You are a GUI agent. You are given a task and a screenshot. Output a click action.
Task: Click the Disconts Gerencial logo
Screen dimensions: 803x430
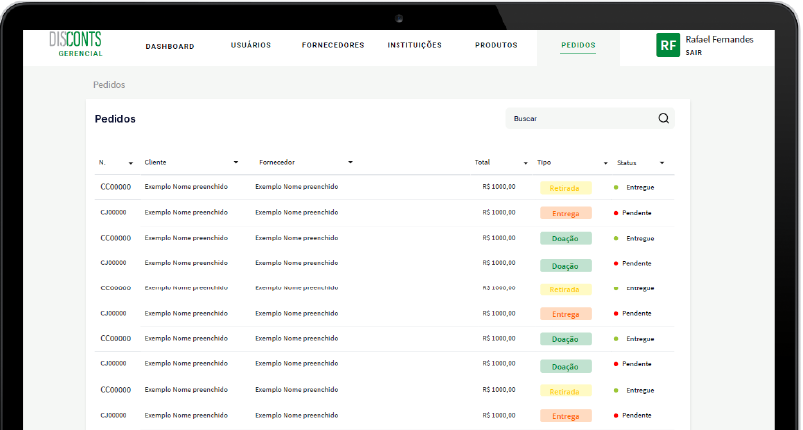point(75,44)
